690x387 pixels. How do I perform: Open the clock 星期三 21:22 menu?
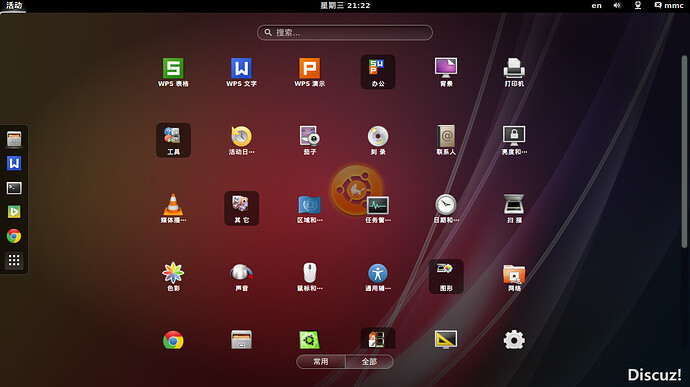click(345, 5)
